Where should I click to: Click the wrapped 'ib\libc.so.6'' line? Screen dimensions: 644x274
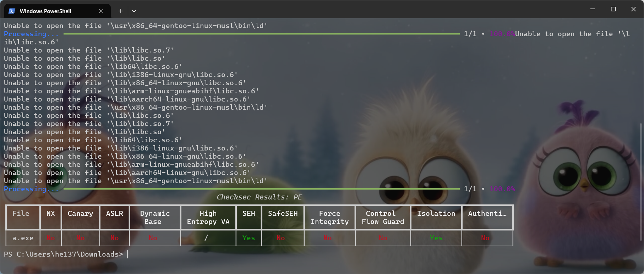coord(31,42)
